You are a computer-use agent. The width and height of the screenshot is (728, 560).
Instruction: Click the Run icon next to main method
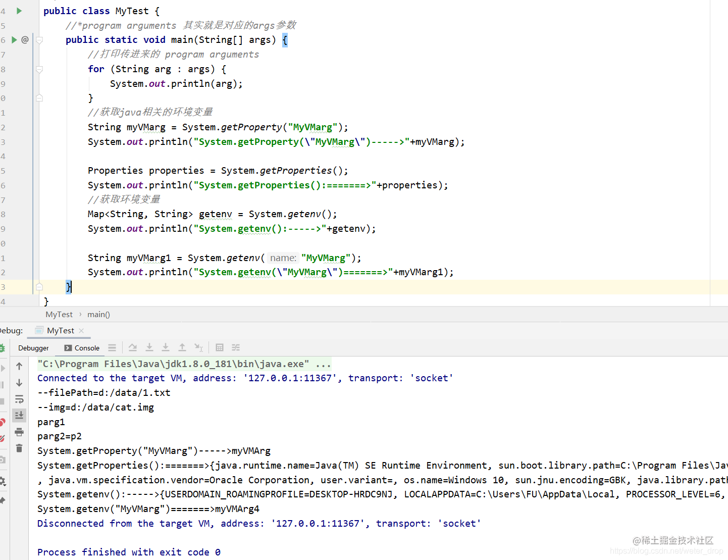pos(14,39)
